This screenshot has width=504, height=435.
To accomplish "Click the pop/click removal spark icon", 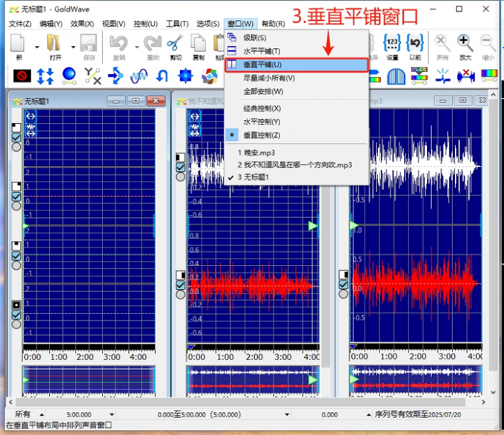I will point(443,76).
